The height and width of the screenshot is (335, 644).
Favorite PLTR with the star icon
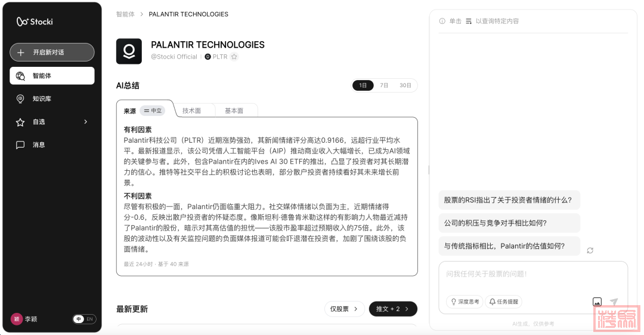point(234,57)
